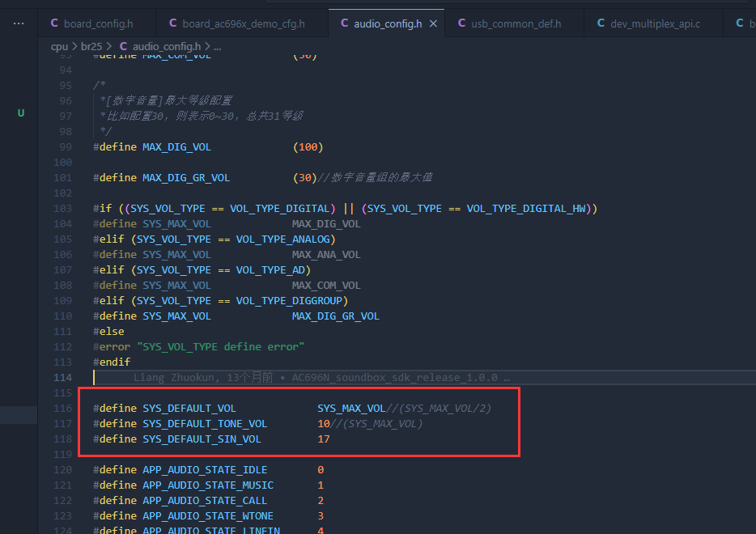Click MAX_ANA_VOL on line 106
Image resolution: width=756 pixels, height=534 pixels.
[326, 255]
